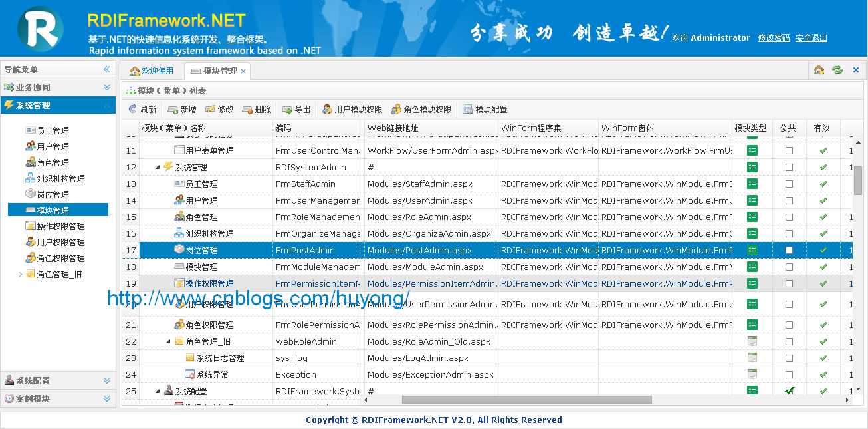The image size is (868, 429).
Task: Collapse the 导航菜单 navigation panel
Action: (106, 69)
